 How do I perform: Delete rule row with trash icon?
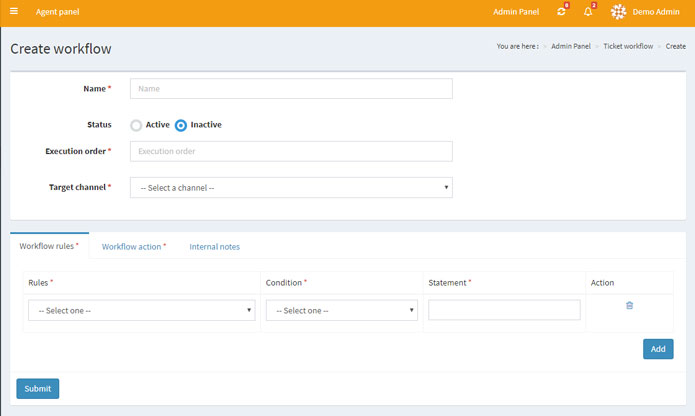[x=629, y=305]
